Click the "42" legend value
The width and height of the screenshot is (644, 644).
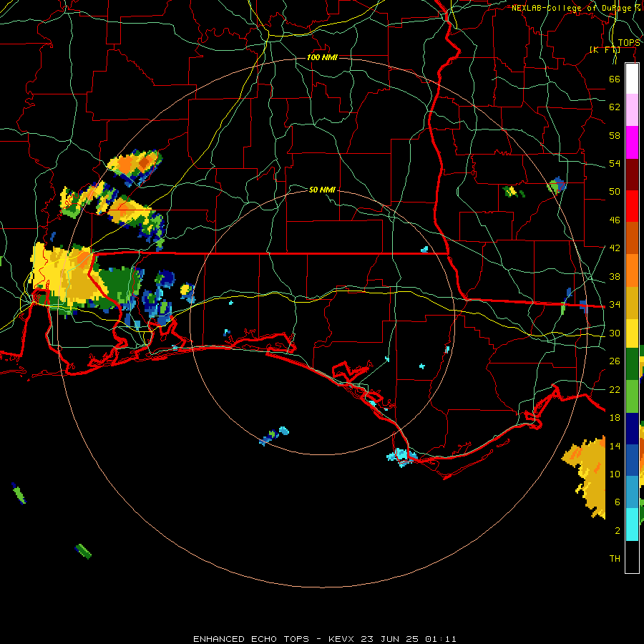pyautogui.click(x=615, y=248)
